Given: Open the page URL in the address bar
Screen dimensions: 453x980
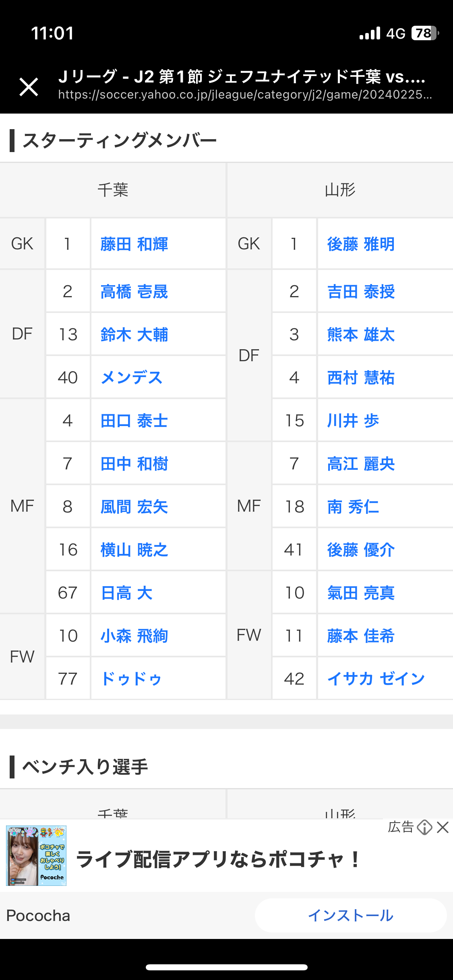Looking at the screenshot, I should point(245,95).
